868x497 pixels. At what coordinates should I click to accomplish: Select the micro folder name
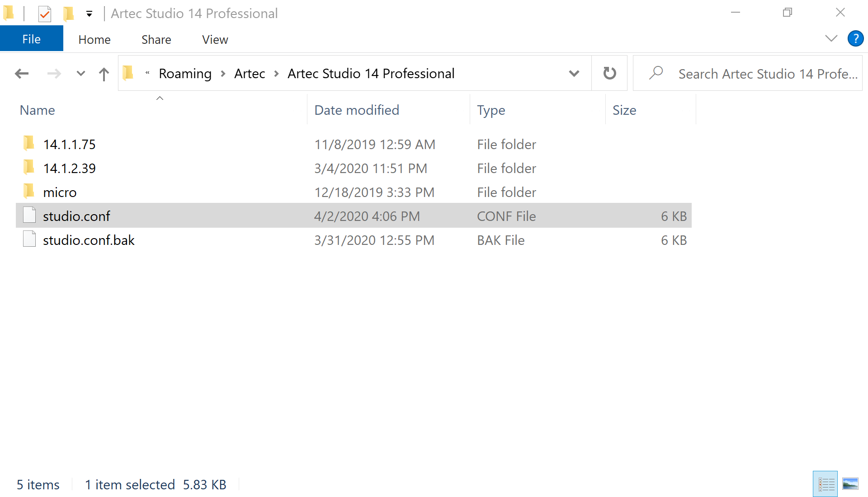tap(60, 192)
